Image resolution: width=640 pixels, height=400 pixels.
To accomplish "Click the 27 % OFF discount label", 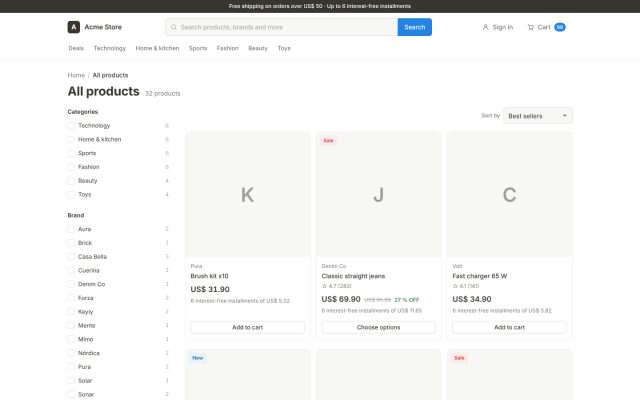I will (407, 300).
